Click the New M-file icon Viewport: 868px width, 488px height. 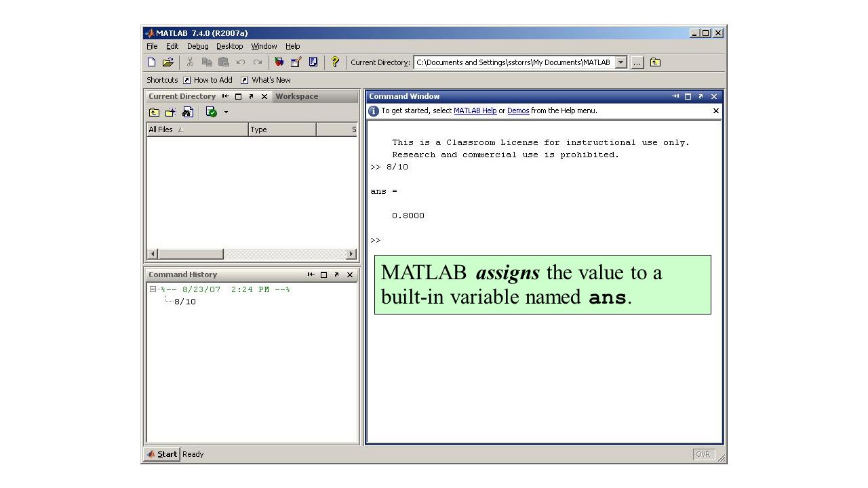click(152, 62)
